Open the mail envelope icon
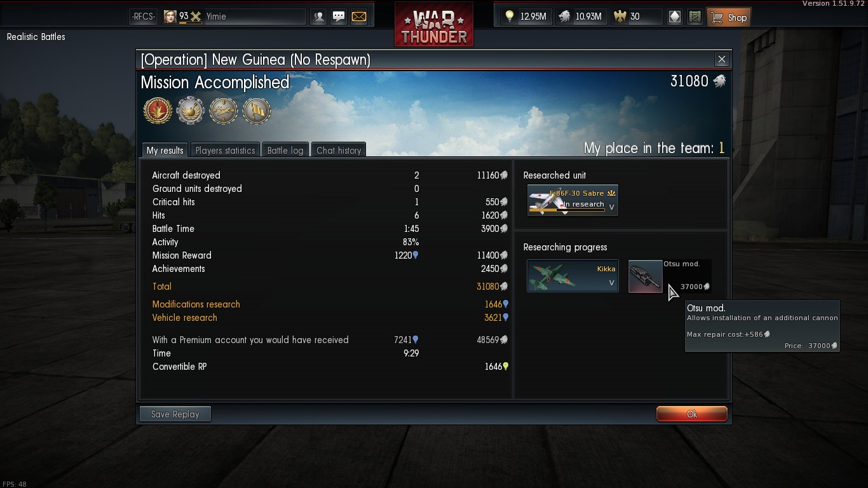Screen dimensions: 868x488 tap(359, 17)
